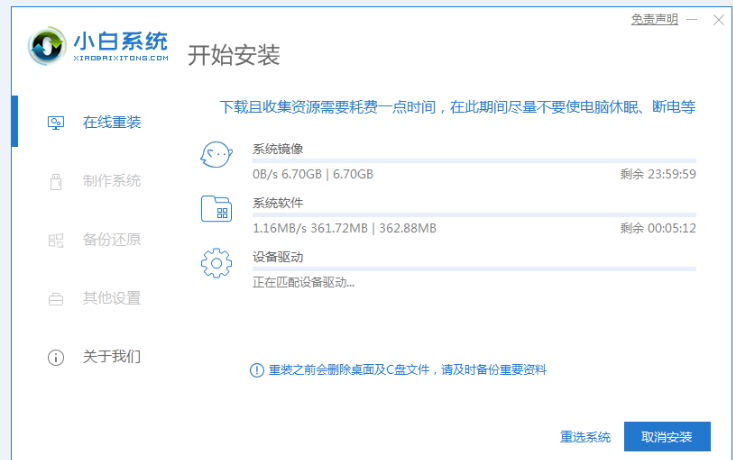Click the 系统软件 download progress bar
The height and width of the screenshot is (460, 733).
pyautogui.click(x=474, y=214)
